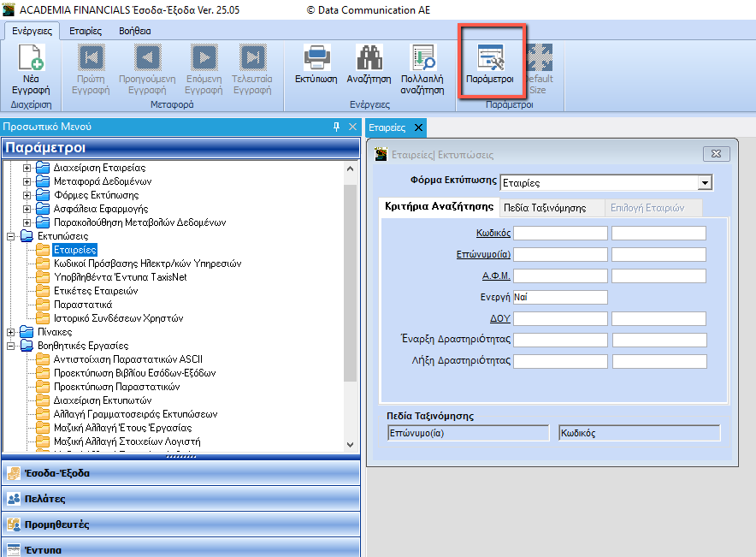Close the Εταιρείες| Εκτυπώσεις dialog
Viewport: 756px width, 557px height.
pyautogui.click(x=716, y=154)
